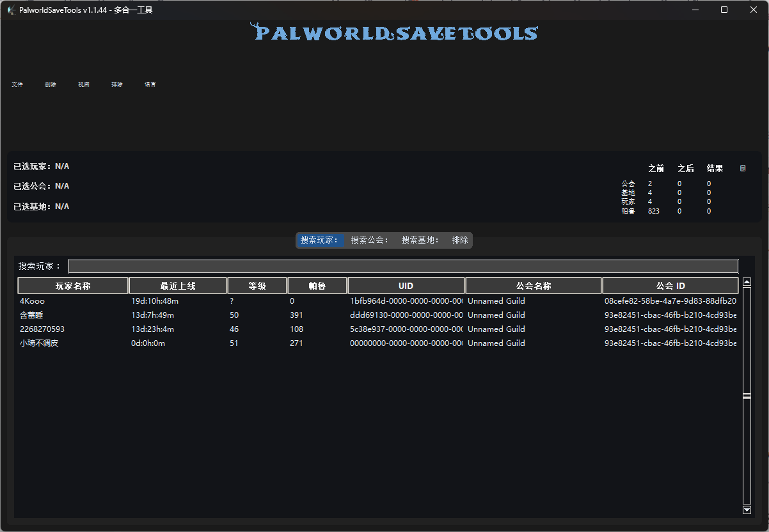This screenshot has height=532, width=769.
Task: Expand the 语言 language menu
Action: (x=150, y=84)
